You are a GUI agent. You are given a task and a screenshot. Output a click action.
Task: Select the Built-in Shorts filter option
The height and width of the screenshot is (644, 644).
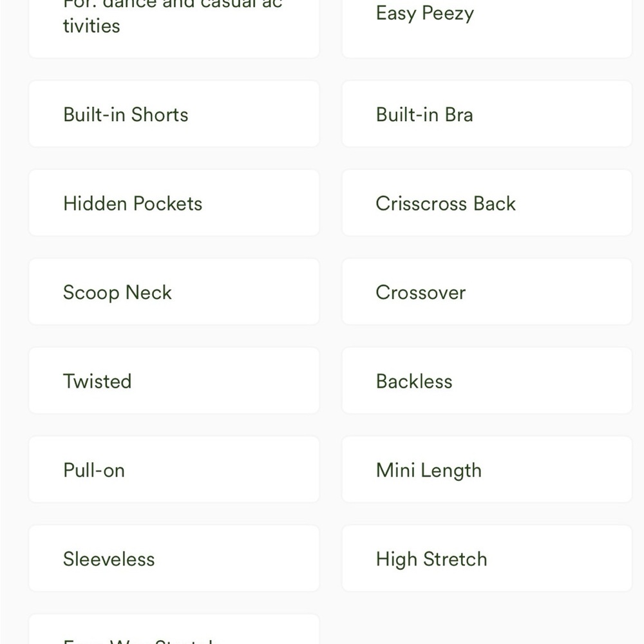(x=174, y=114)
